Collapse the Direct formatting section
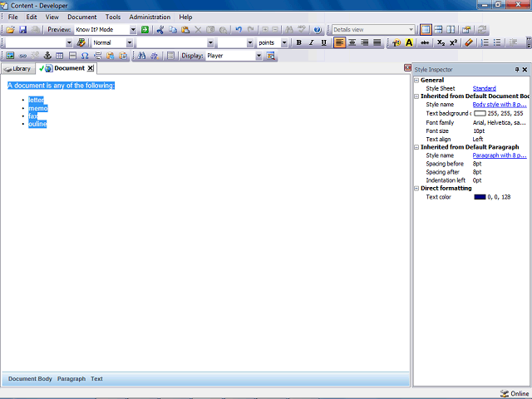The image size is (532, 399). tap(416, 189)
